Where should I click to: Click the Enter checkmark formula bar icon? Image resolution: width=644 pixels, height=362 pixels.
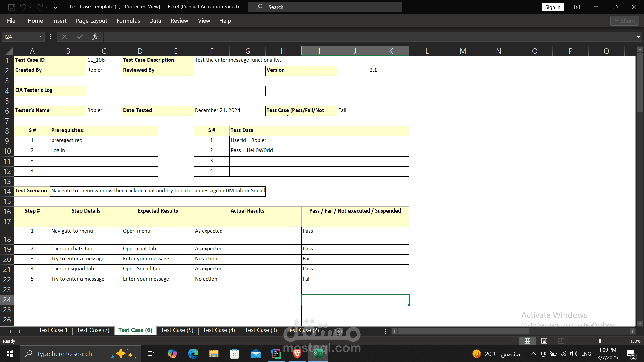[80, 37]
